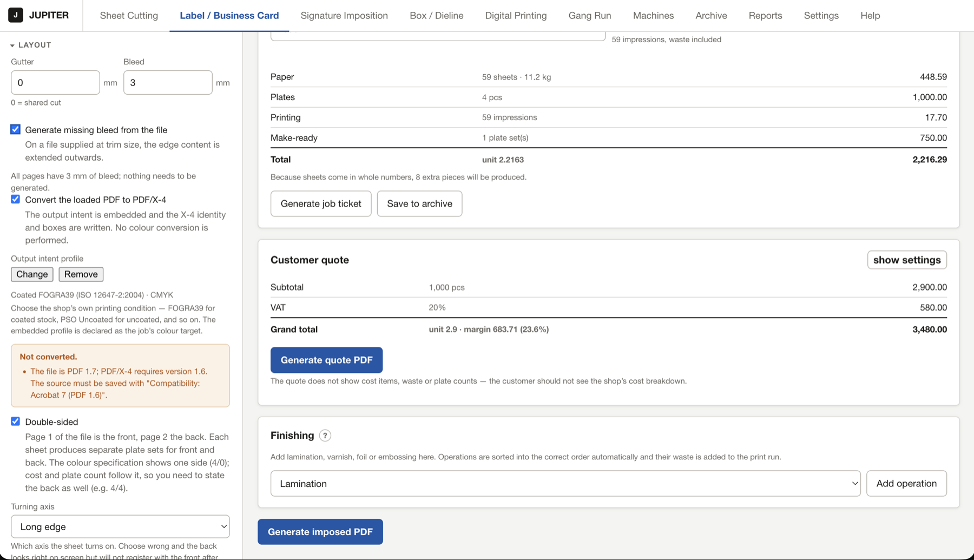
Task: Click the Total cost value 2,216.29
Action: tap(930, 160)
